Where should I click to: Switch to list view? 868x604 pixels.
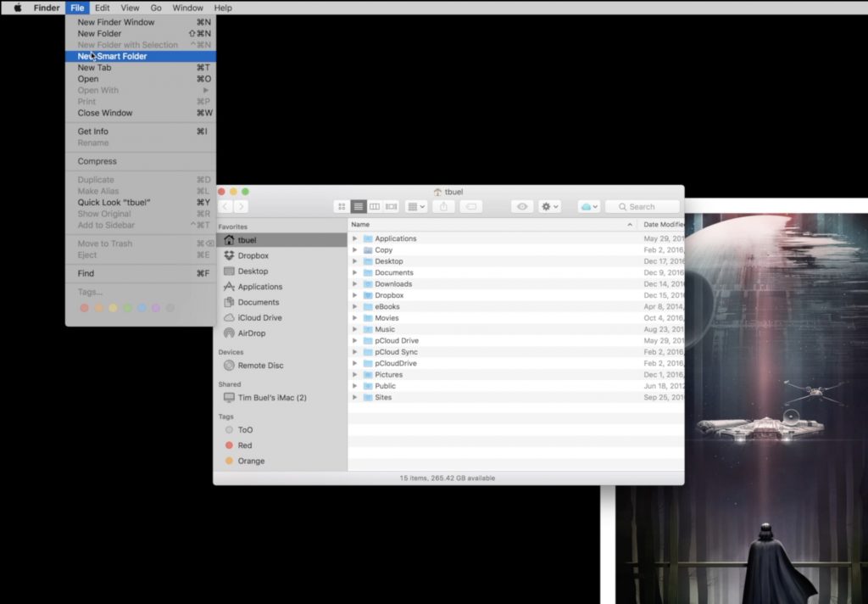359,207
